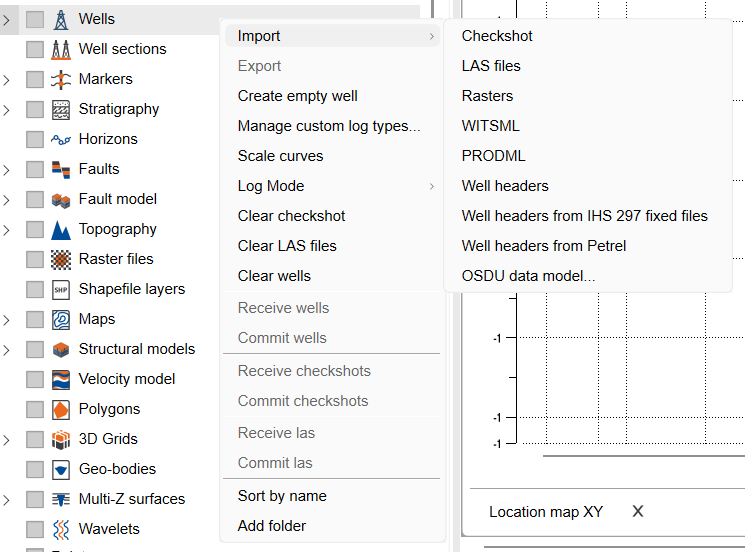745x552 pixels.
Task: Open the Log Mode submenu
Action: [x=332, y=186]
